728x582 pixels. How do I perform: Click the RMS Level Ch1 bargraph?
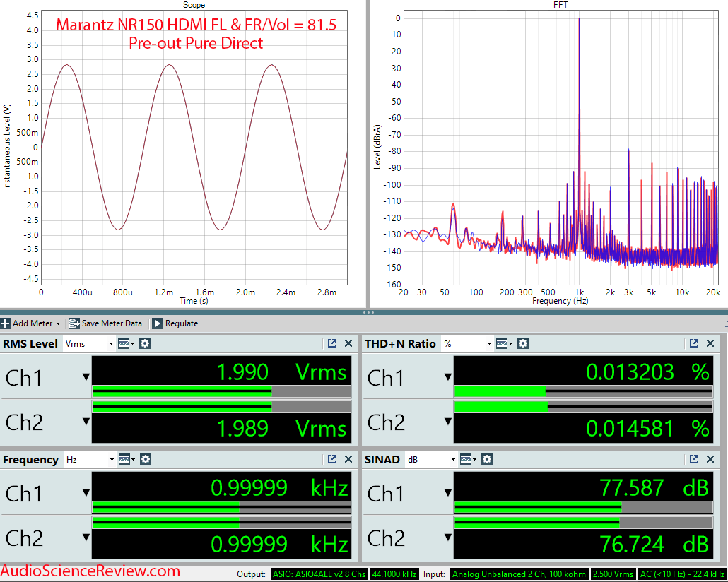[x=221, y=391]
